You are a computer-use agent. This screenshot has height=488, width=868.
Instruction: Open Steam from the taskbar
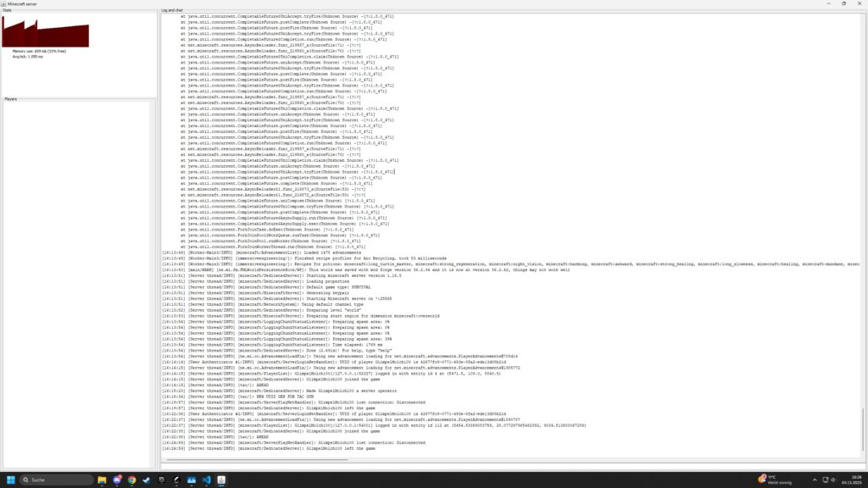coord(146,480)
